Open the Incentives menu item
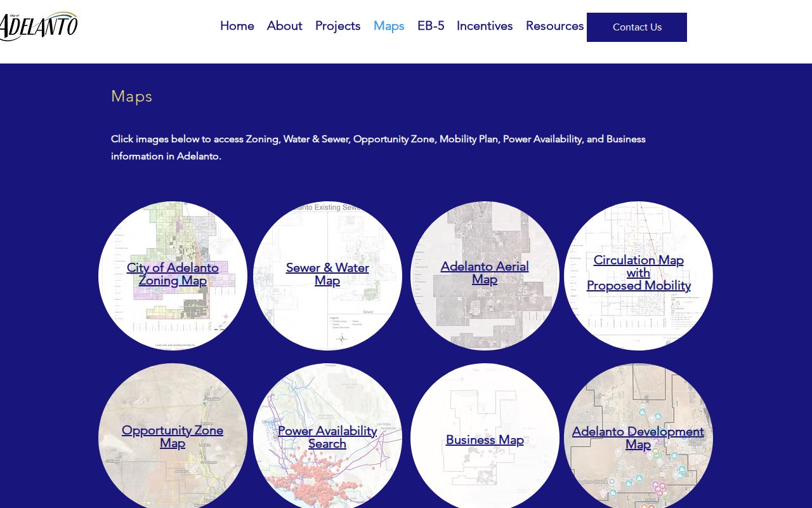The image size is (812, 508). click(x=485, y=26)
